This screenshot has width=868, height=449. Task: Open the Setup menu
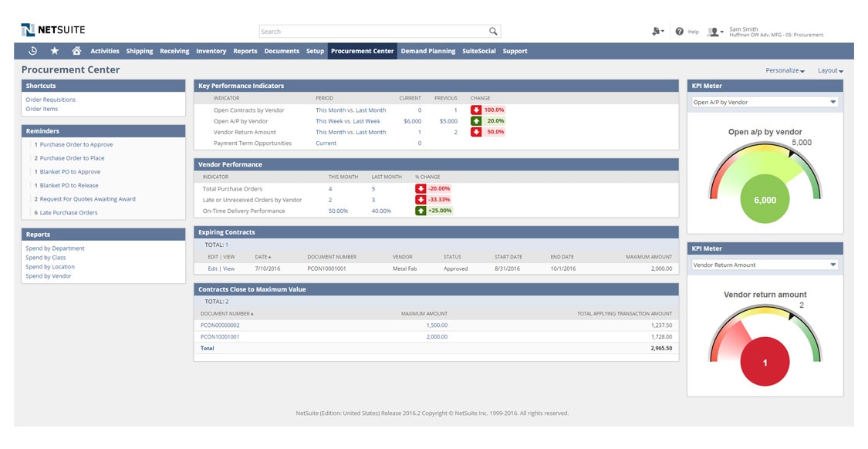tap(315, 51)
